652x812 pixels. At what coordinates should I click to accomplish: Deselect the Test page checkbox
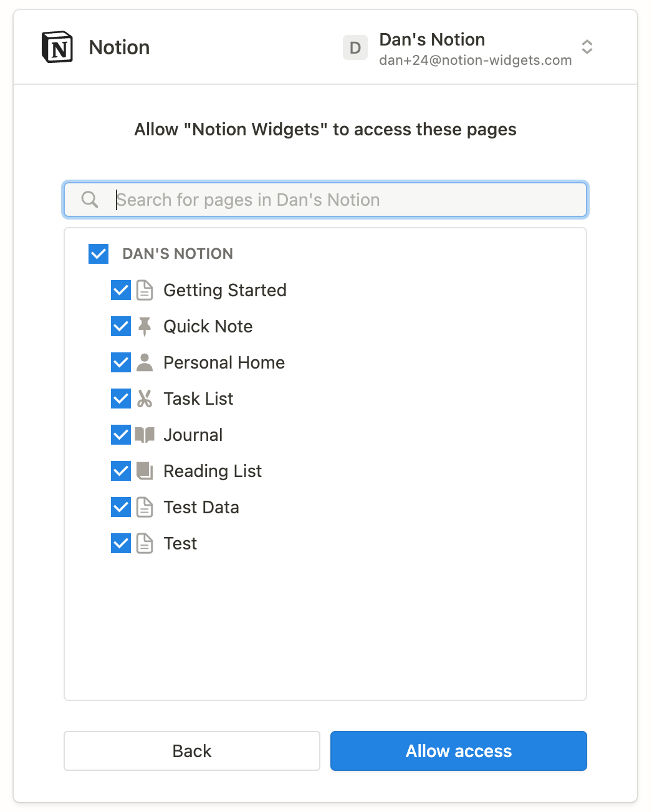coord(120,543)
